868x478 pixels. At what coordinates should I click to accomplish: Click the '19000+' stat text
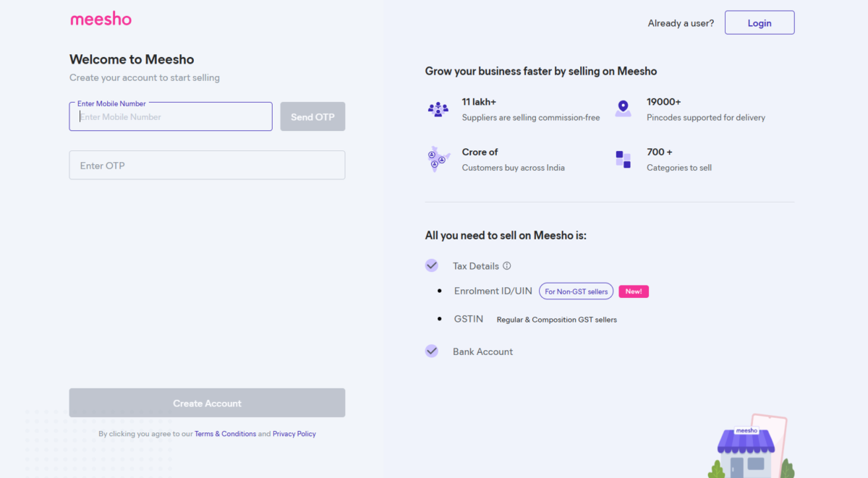(x=664, y=102)
